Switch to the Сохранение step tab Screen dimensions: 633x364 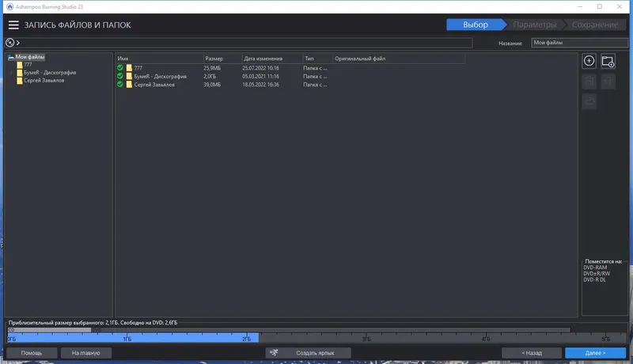coord(595,25)
